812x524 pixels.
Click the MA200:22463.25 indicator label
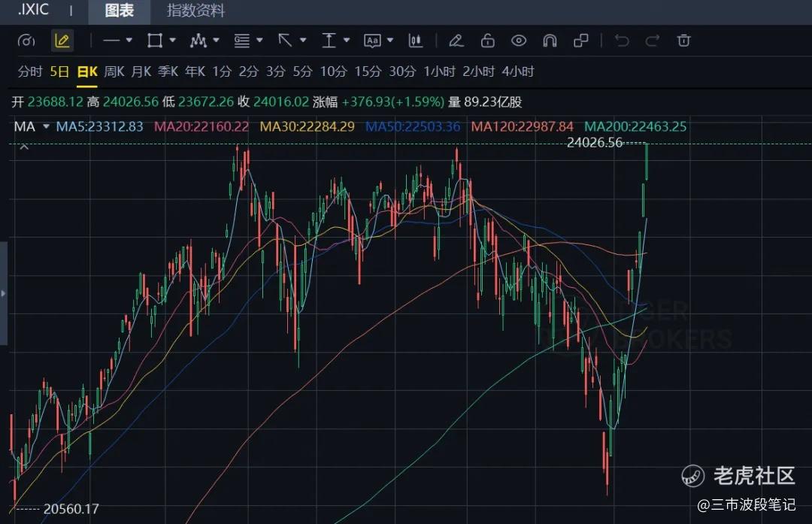click(x=635, y=126)
